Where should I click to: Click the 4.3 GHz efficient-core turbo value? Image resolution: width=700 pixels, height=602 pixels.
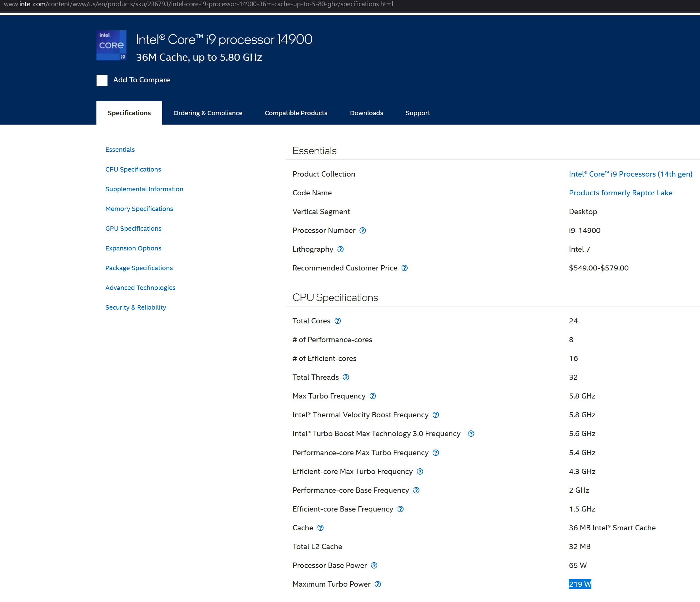point(582,471)
